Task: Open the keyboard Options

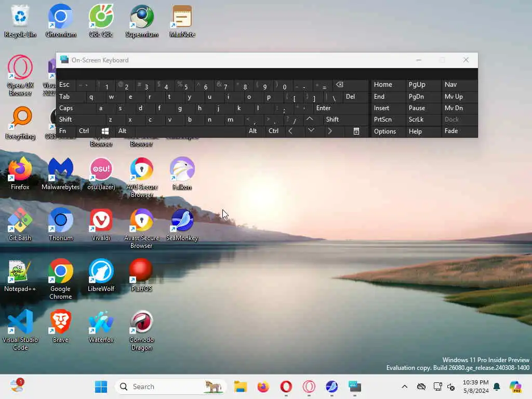Action: (388, 131)
